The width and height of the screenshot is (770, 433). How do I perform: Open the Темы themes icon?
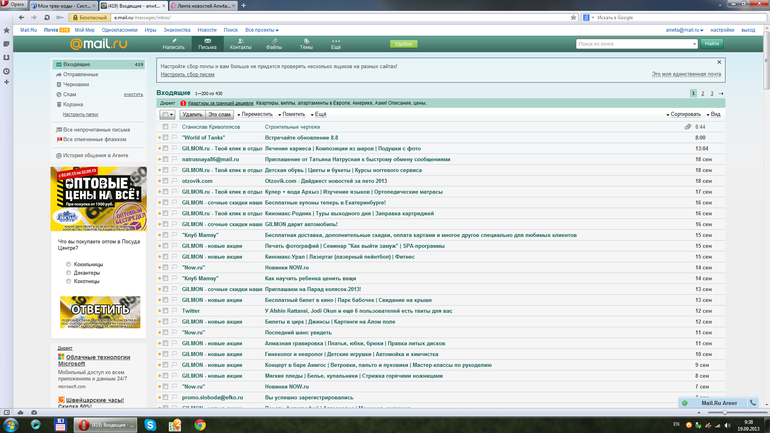tap(306, 44)
